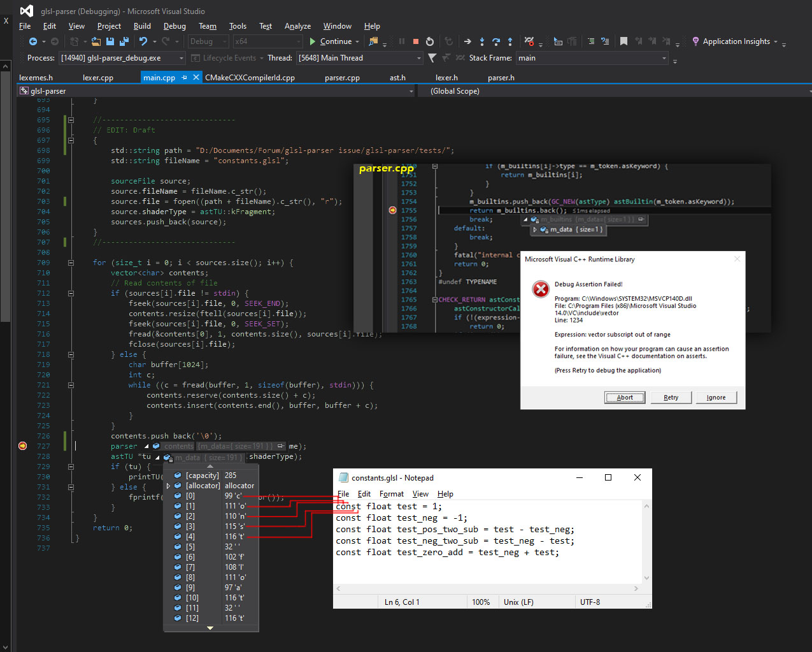This screenshot has width=812, height=652.
Task: Open the Continue button dropdown arrow
Action: (357, 41)
